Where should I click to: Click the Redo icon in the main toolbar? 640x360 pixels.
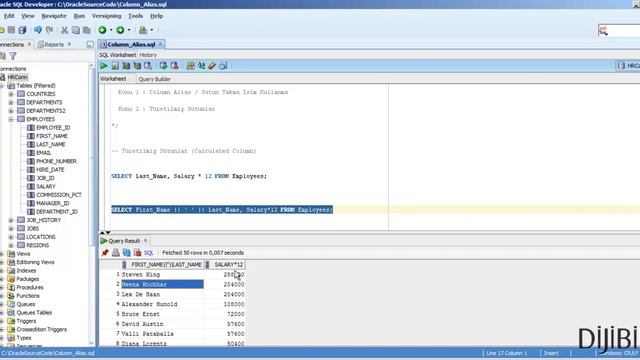[x=49, y=30]
